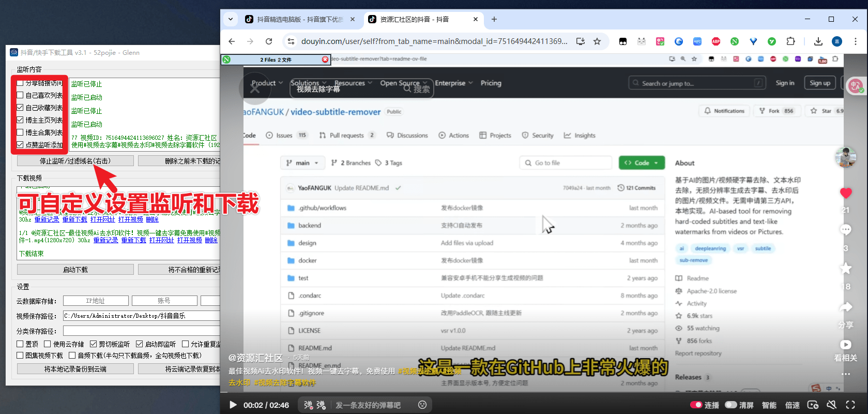The height and width of the screenshot is (414, 868).
Task: Open the emoji picker in danmaku box
Action: tap(422, 405)
